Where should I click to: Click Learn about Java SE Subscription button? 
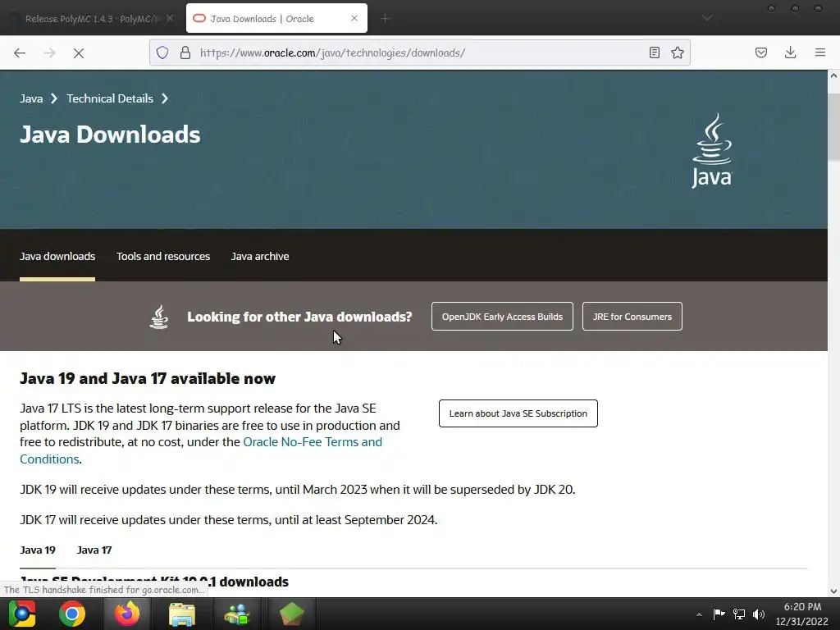pos(518,413)
